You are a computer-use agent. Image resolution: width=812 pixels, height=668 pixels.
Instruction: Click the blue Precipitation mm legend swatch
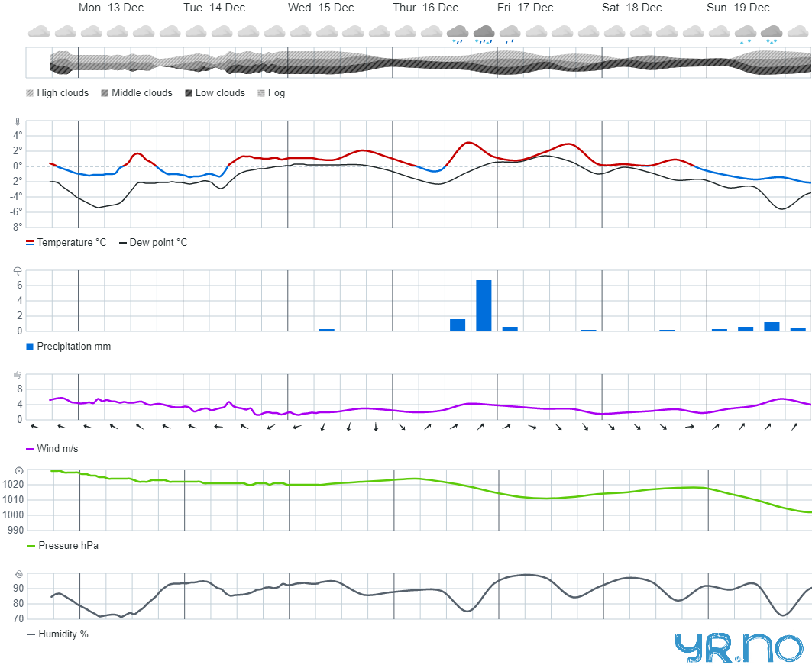(x=30, y=347)
